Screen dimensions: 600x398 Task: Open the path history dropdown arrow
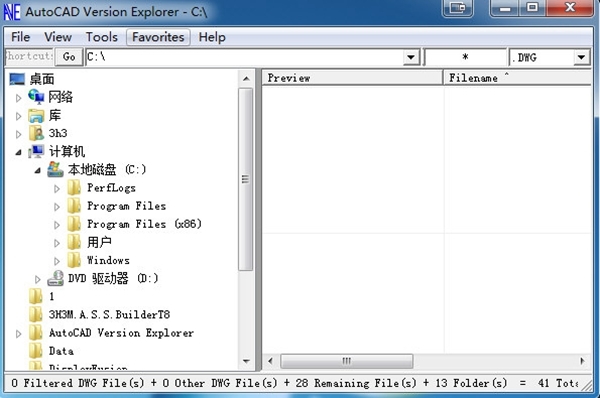411,57
